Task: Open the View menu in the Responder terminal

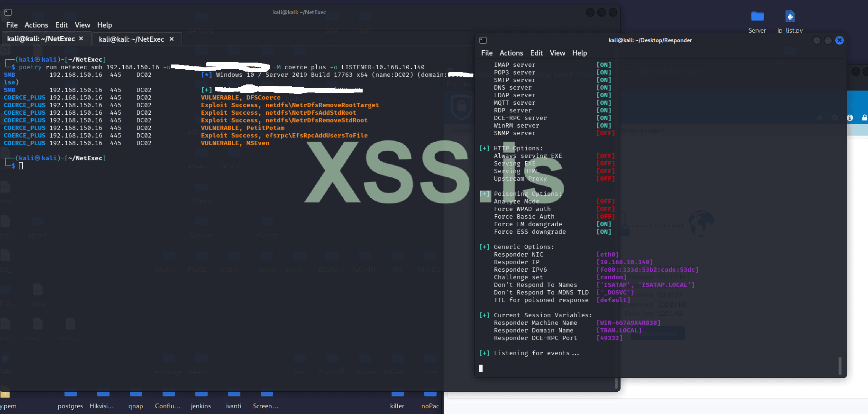Action: point(557,53)
